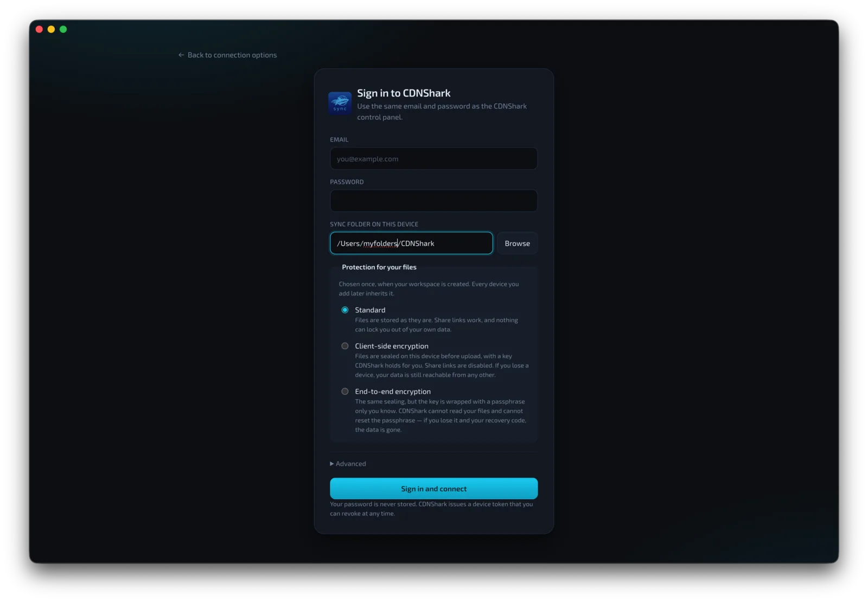Screen dimensions: 868x602
Task: Select the Standard protection option
Action: [x=345, y=310]
